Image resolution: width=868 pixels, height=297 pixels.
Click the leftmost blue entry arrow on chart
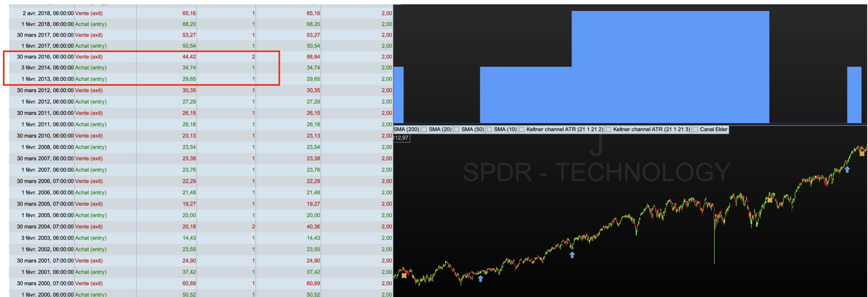click(x=480, y=279)
